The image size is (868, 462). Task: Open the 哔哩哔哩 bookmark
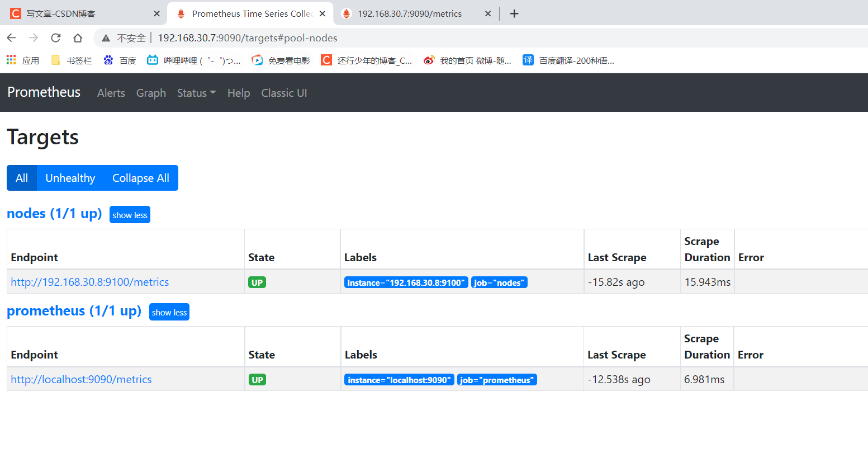point(193,60)
